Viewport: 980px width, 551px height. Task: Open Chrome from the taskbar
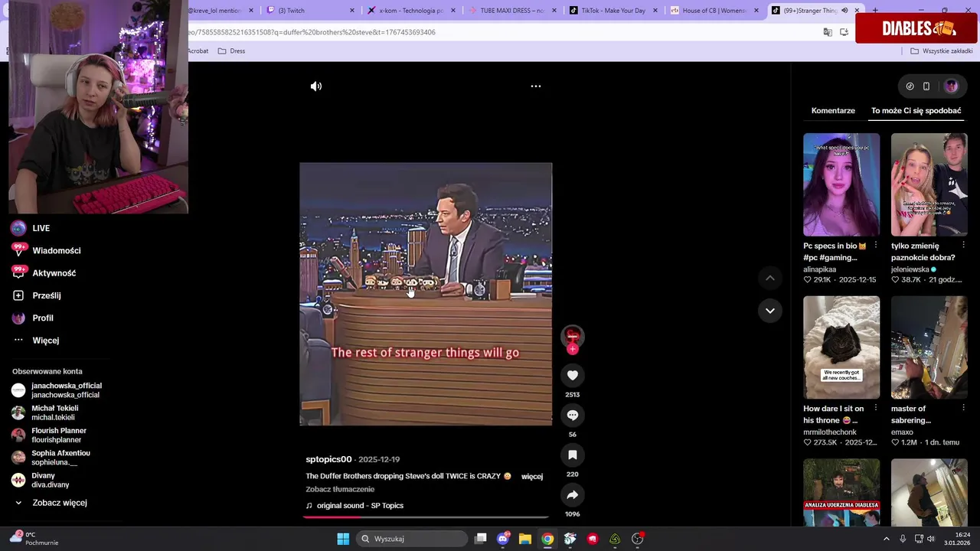(x=547, y=539)
